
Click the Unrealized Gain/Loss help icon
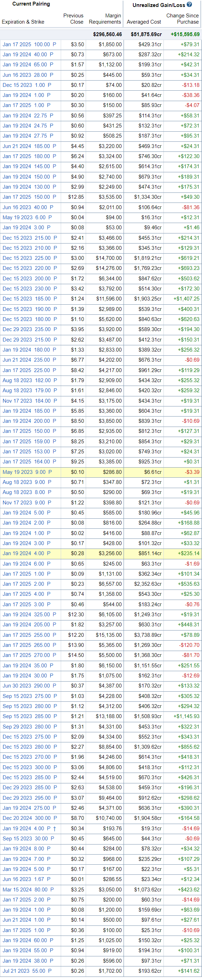(x=190, y=5)
